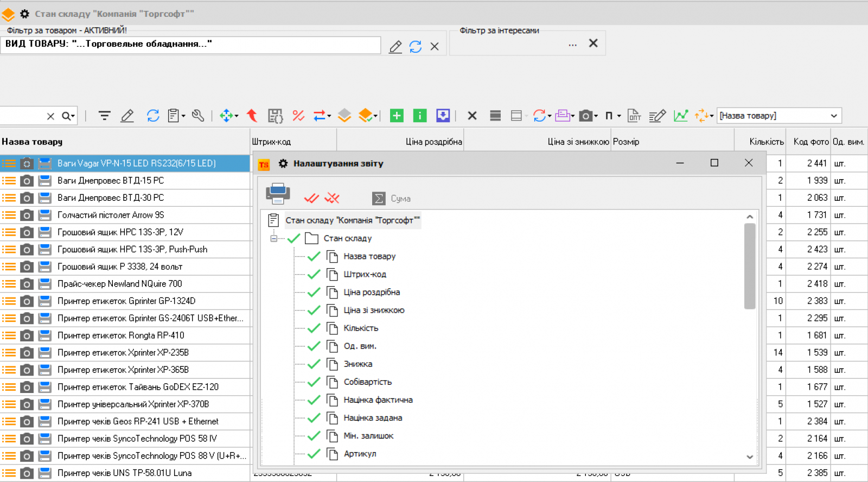Viewport: 868px width, 482px height.
Task: Refresh the product filter with blue arrows
Action: tap(416, 47)
